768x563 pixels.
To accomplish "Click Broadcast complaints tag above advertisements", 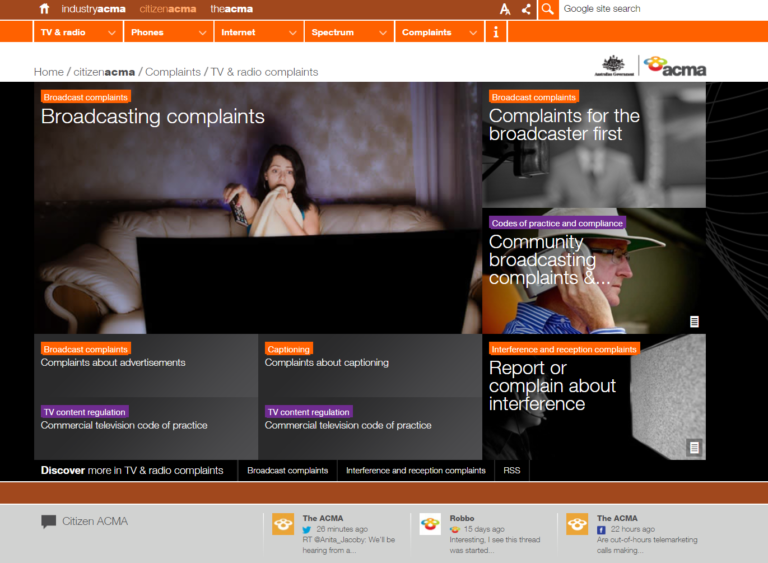I will coord(86,349).
